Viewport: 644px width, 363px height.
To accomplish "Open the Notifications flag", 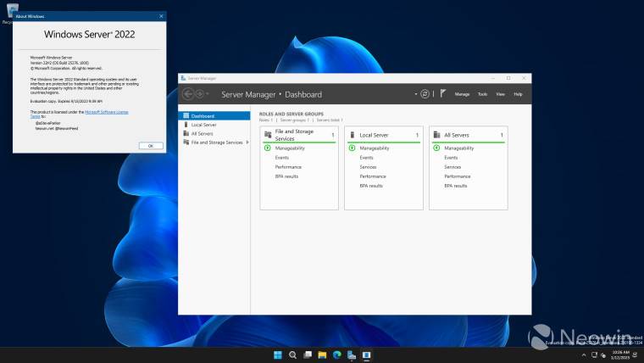I will pos(442,94).
